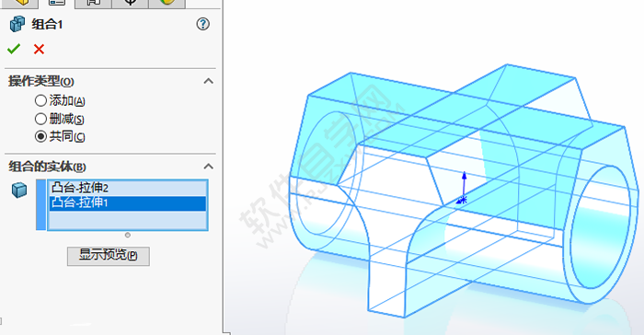Select the 共同(C) operation type
Viewport: 644px width, 335px height.
coord(40,136)
